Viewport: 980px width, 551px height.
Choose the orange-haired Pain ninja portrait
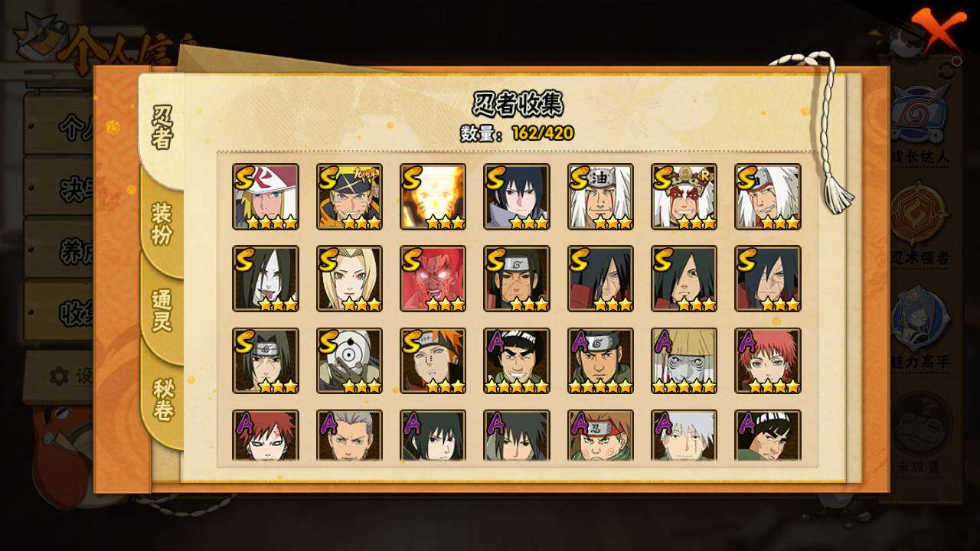click(x=433, y=361)
